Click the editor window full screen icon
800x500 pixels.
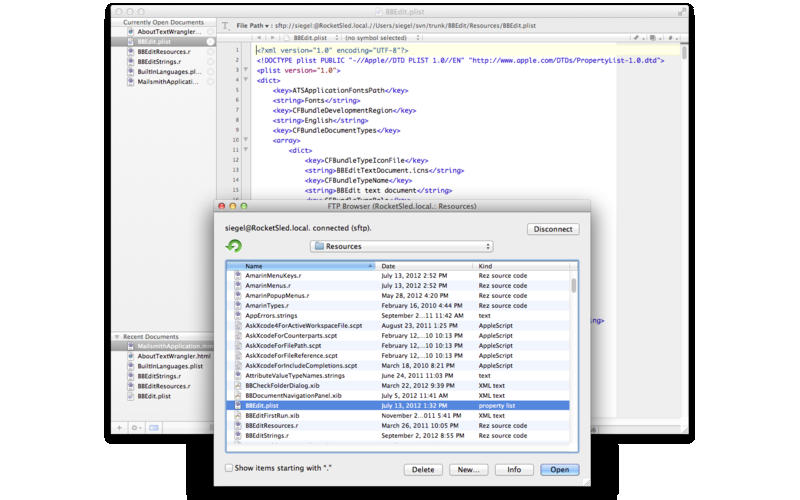682,11
